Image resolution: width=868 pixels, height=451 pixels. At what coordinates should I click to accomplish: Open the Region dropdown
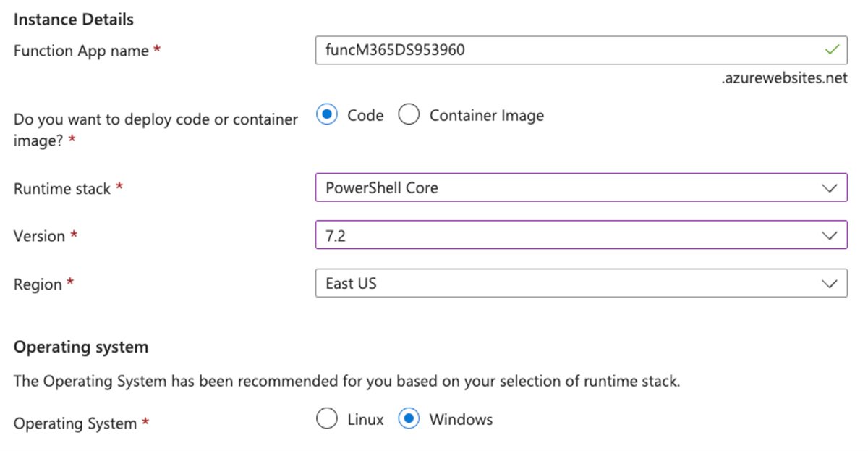579,283
